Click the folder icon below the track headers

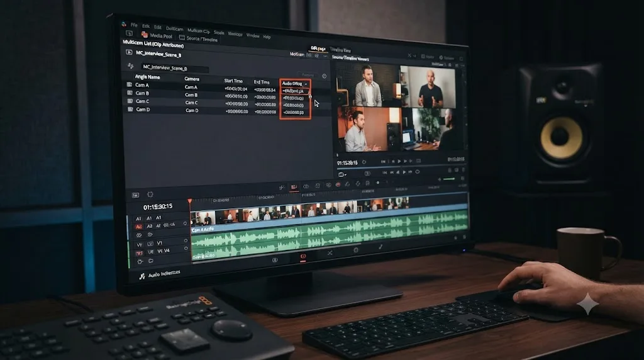[151, 261]
